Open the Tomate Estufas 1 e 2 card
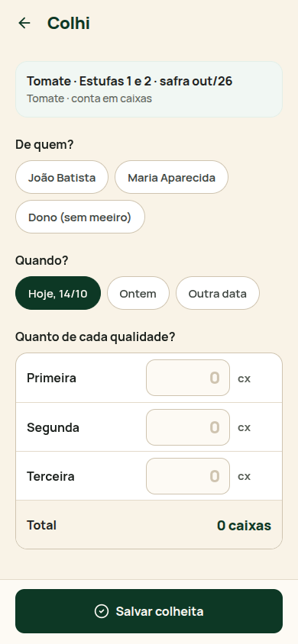298x644 pixels. click(149, 89)
